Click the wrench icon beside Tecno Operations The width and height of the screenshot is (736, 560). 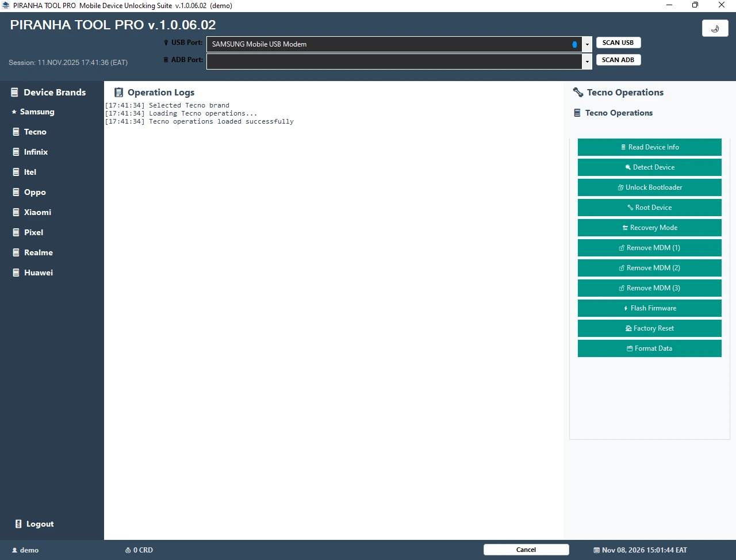pyautogui.click(x=578, y=92)
